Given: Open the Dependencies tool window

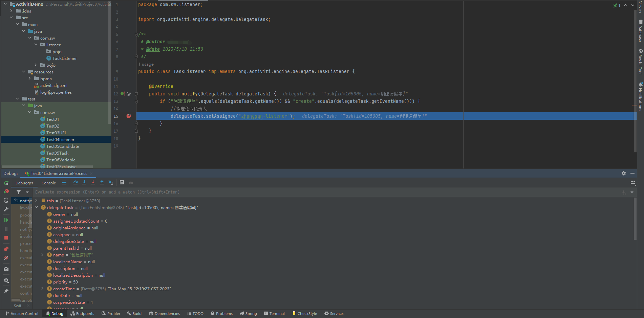Looking at the screenshot, I should coord(165,314).
